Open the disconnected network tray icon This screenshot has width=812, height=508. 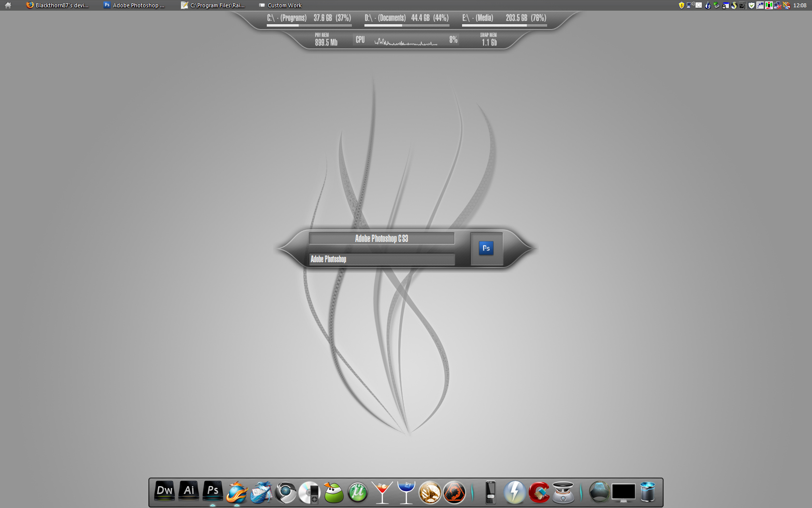tap(778, 5)
